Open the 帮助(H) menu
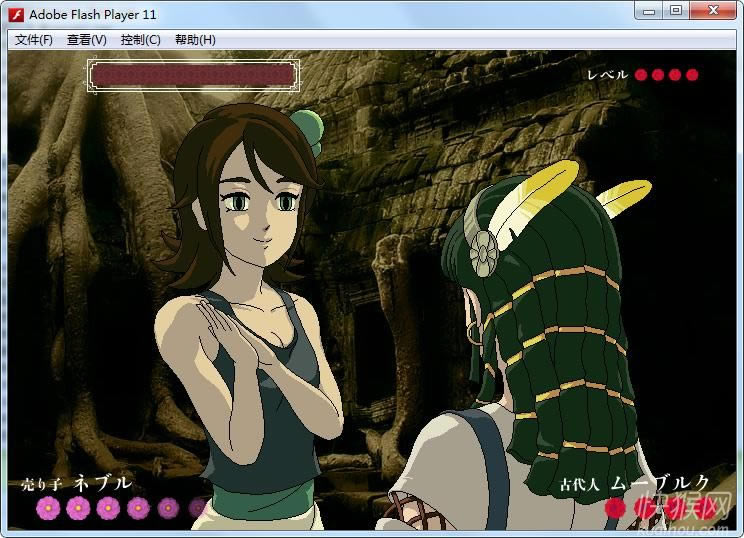 tap(195, 40)
